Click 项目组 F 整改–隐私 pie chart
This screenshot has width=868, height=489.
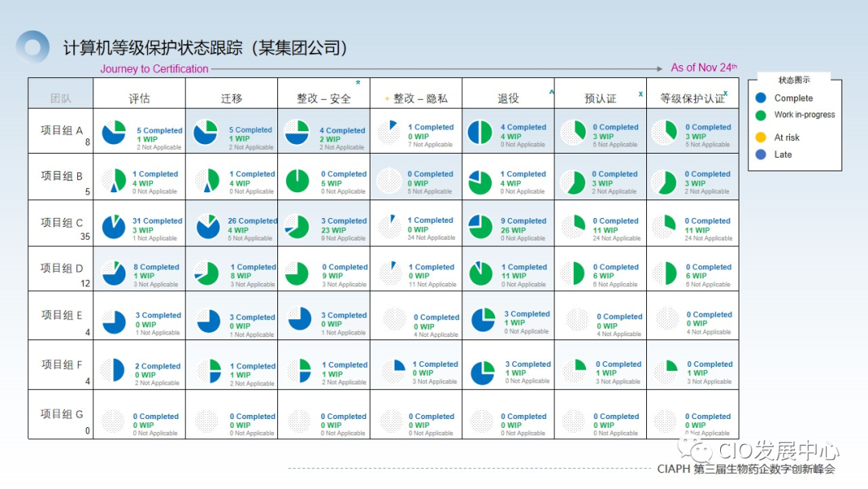pos(394,372)
